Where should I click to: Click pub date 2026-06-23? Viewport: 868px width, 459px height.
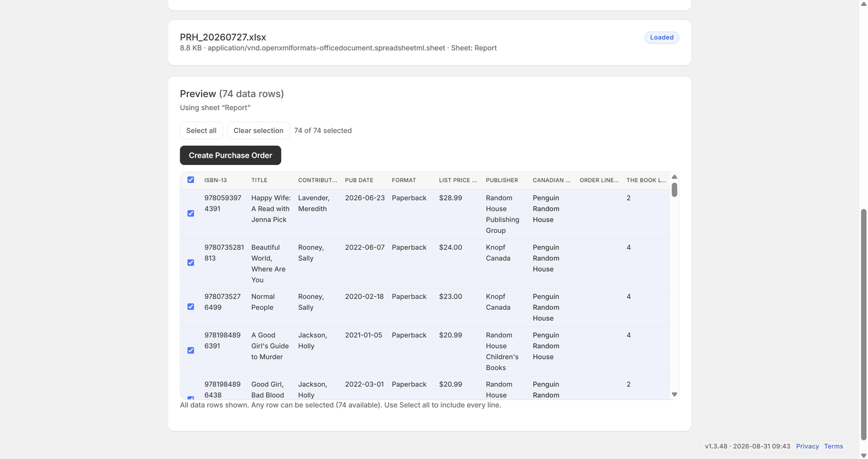(365, 198)
